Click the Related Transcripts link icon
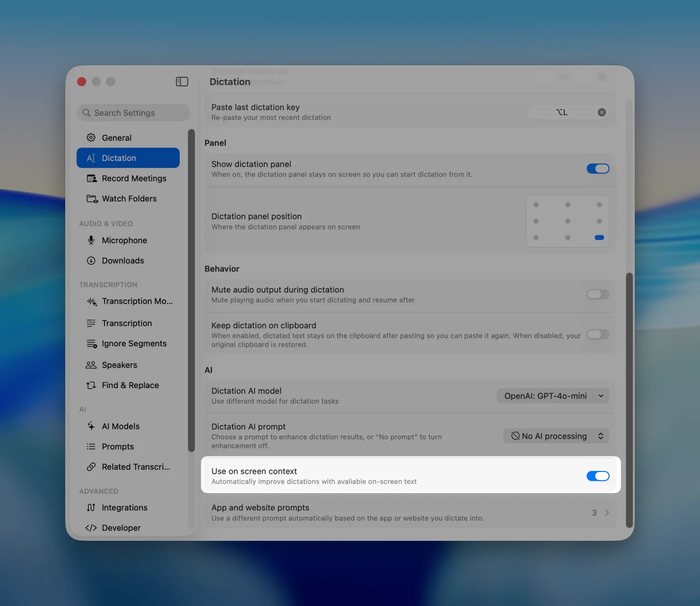The image size is (700, 606). 91,467
